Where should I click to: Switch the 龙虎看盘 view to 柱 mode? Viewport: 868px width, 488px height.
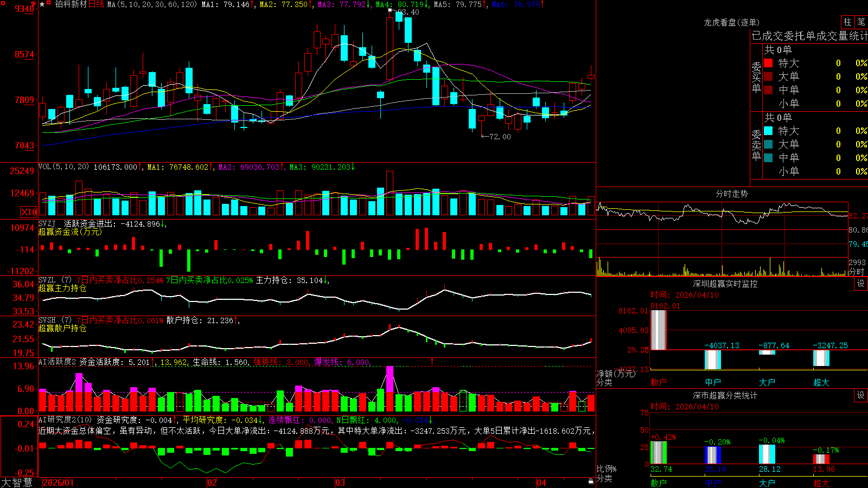pos(847,22)
